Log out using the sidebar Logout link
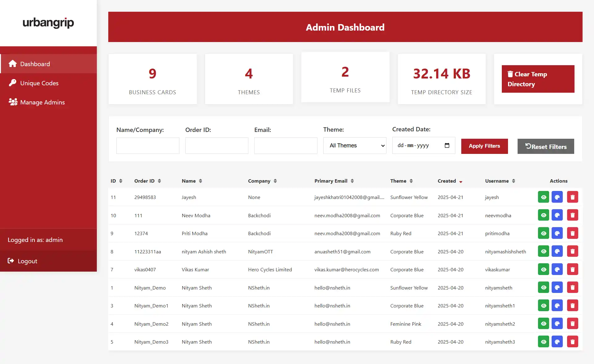The height and width of the screenshot is (364, 594). [27, 261]
